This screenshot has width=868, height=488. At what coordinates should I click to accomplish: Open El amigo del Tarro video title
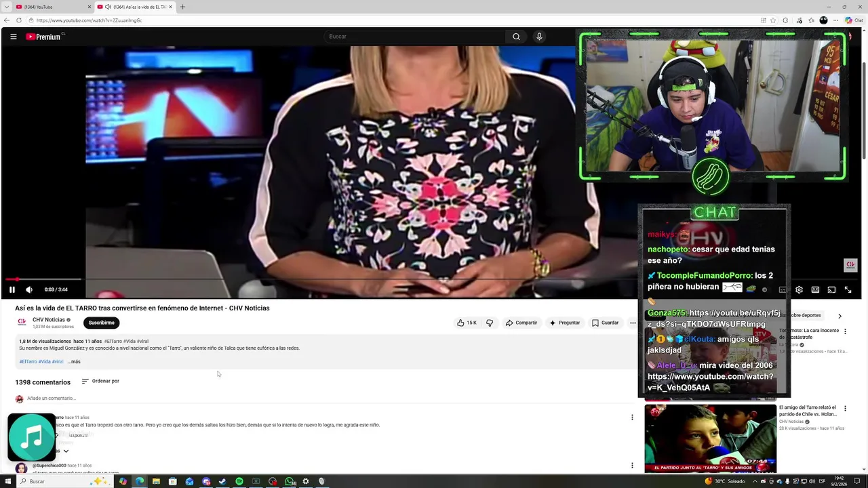(808, 411)
